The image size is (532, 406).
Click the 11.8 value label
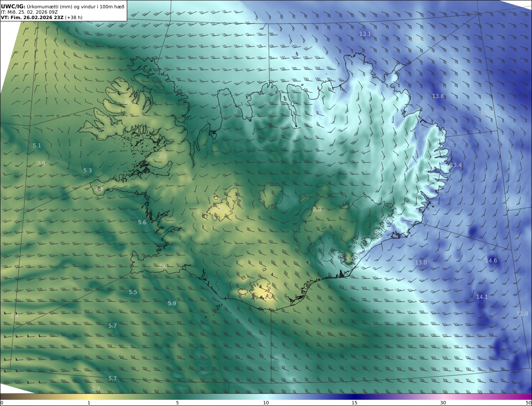tap(522, 313)
